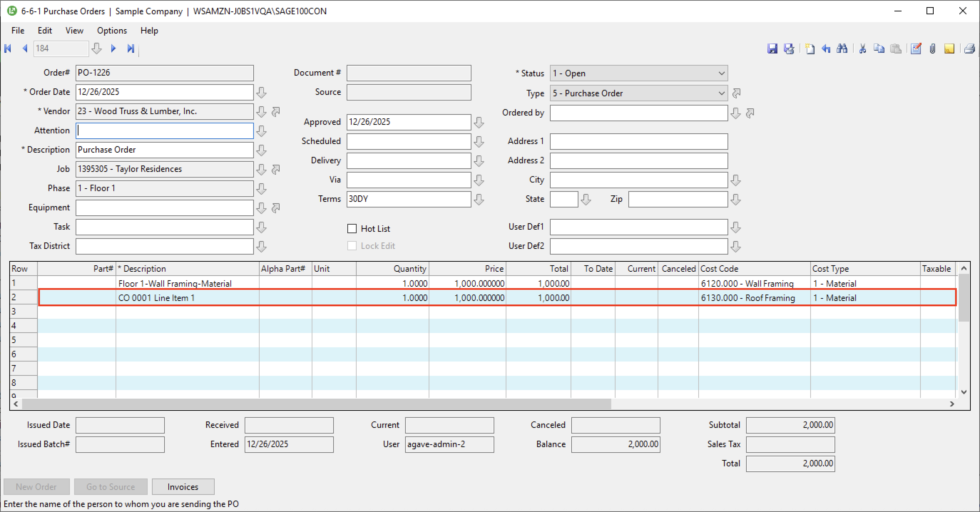
Task: Click the Undo arrow icon
Action: (x=826, y=49)
